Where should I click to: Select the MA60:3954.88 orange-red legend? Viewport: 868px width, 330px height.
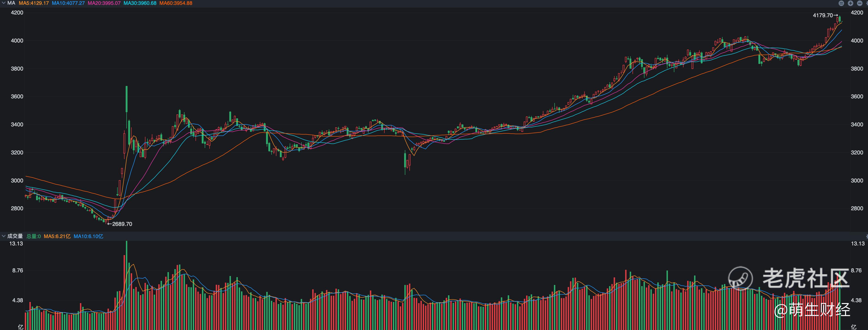point(176,3)
